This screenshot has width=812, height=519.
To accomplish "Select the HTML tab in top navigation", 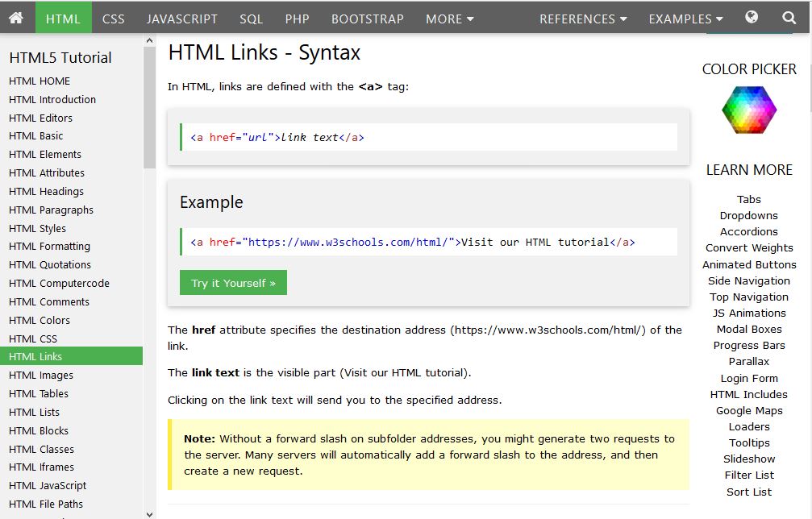I will coord(63,19).
